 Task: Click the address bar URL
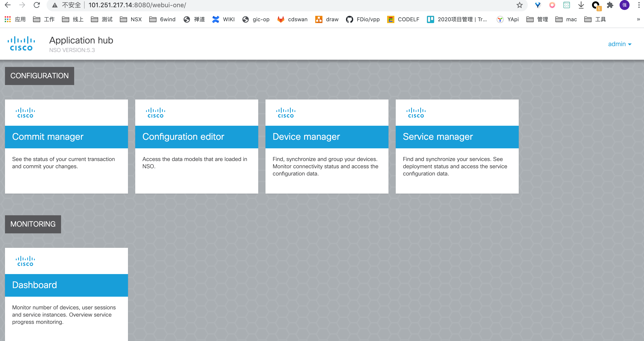click(x=137, y=5)
